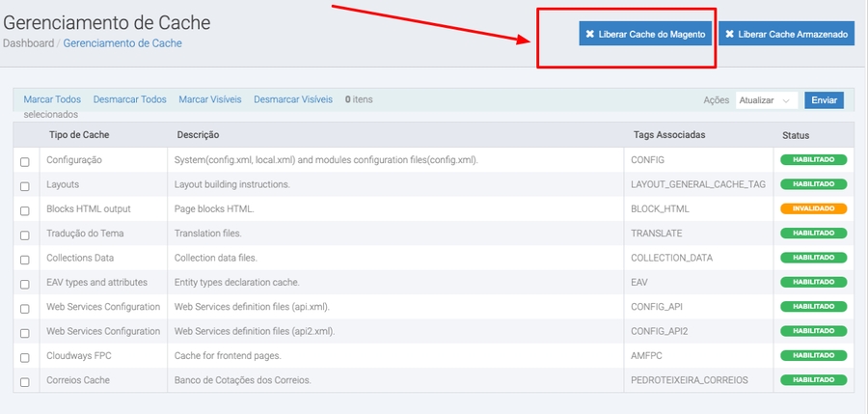The image size is (868, 414).
Task: Tick the Tradução do Tema checkbox
Action: click(x=25, y=235)
